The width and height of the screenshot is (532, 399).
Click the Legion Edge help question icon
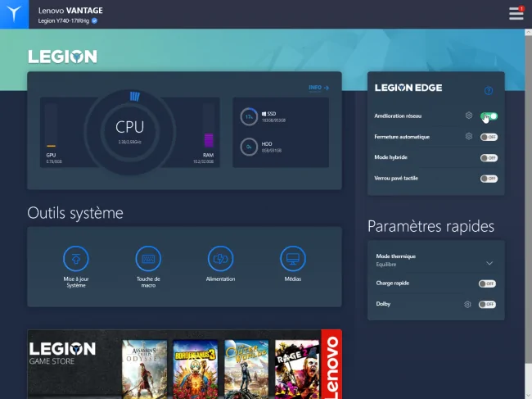point(489,91)
